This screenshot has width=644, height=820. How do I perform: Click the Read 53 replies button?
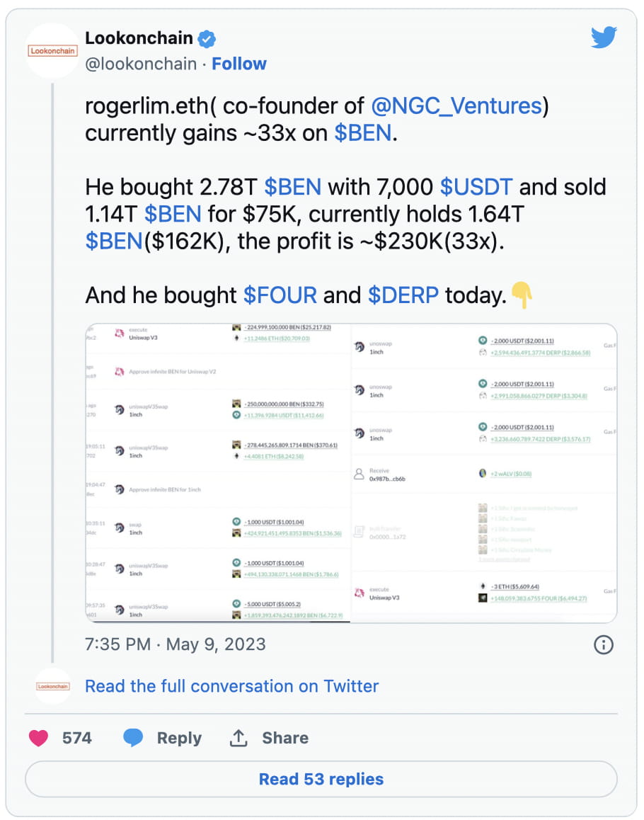tap(321, 780)
